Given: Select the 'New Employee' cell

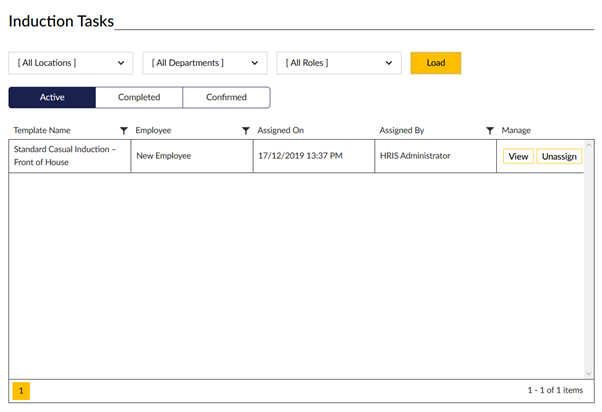Looking at the screenshot, I should (192, 156).
